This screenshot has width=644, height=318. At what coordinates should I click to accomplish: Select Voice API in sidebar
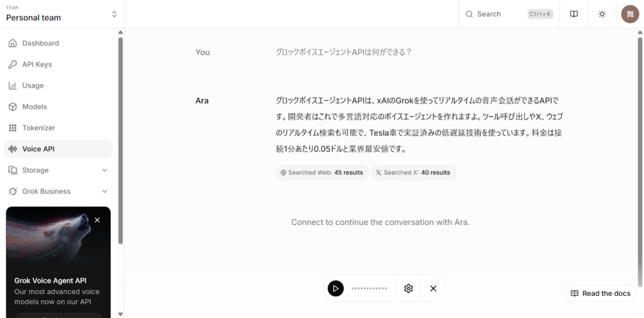tap(58, 149)
